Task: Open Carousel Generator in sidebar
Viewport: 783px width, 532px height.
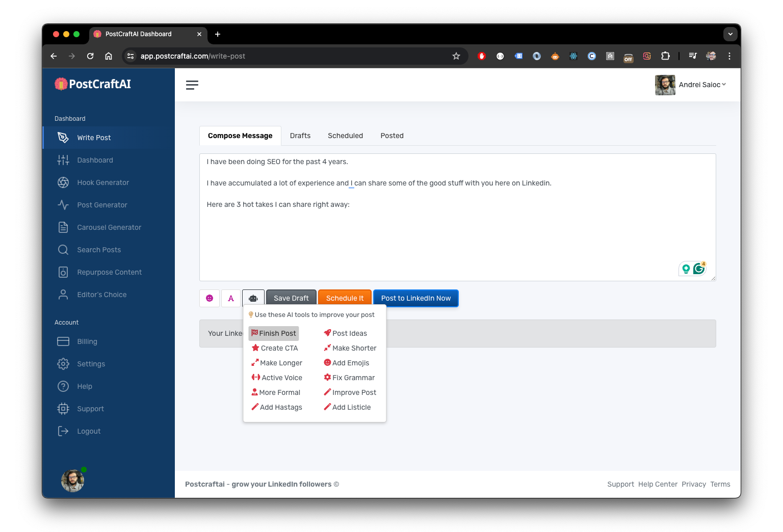Action: click(109, 227)
